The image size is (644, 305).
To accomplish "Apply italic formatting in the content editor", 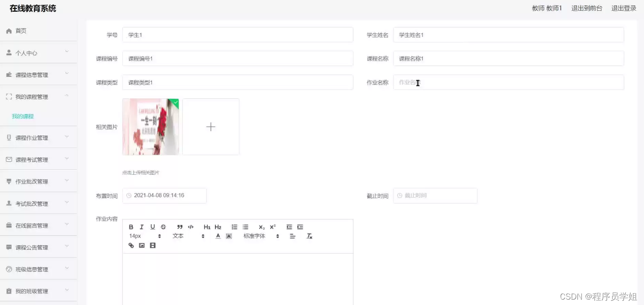I will point(142,227).
